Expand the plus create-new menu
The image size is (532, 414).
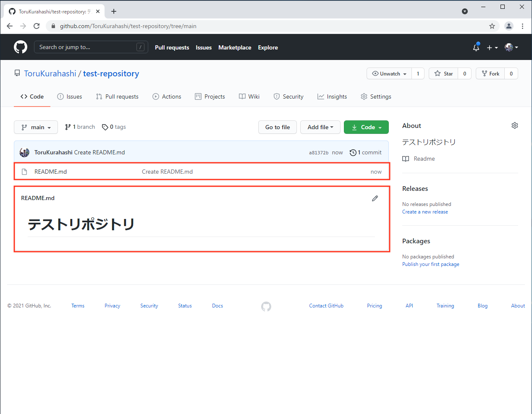[x=492, y=47]
